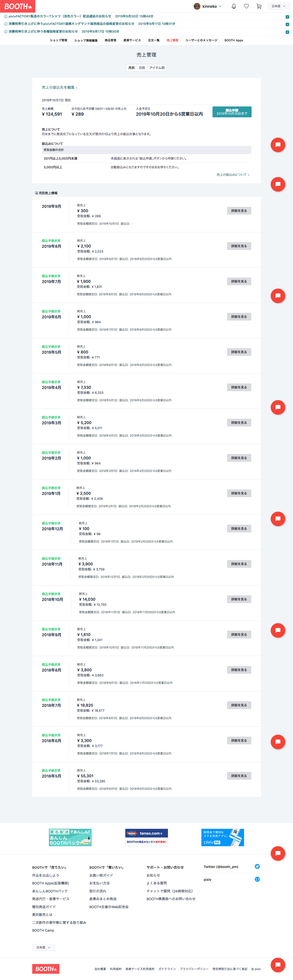The image size is (293, 980).
Task: Switch to the 日別 sales view
Action: click(142, 68)
